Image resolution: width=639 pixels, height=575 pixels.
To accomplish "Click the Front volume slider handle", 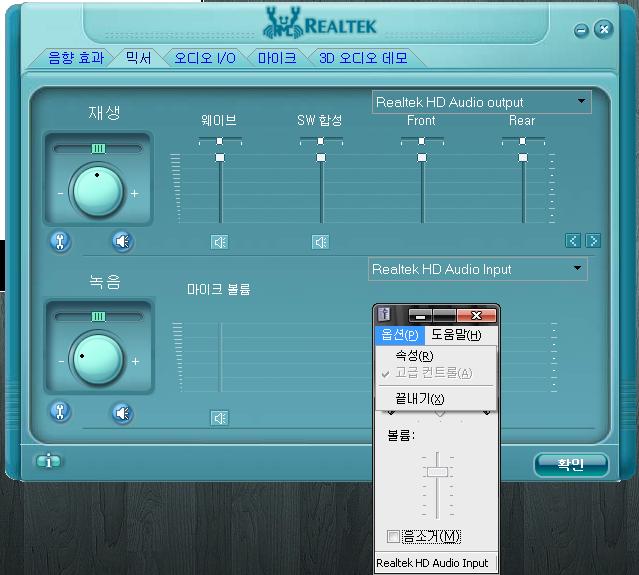I will pyautogui.click(x=422, y=157).
